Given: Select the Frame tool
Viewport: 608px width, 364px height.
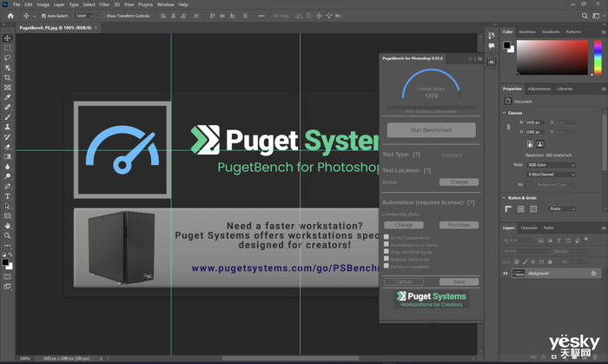Looking at the screenshot, I should pos(7,88).
